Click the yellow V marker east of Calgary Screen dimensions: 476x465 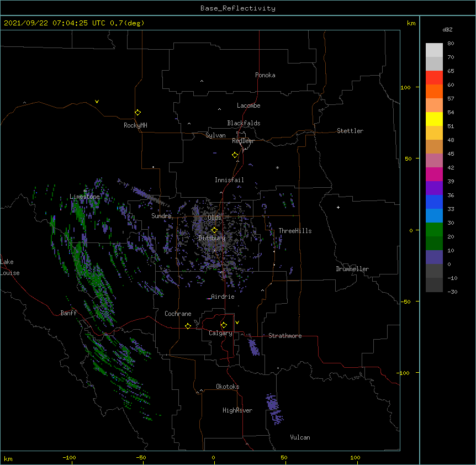237,323
